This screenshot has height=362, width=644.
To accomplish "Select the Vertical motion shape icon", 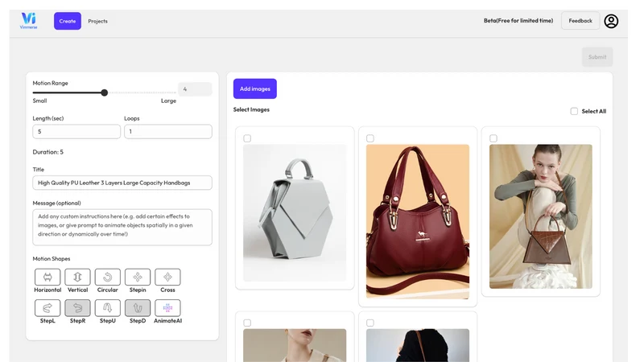I will tap(77, 277).
